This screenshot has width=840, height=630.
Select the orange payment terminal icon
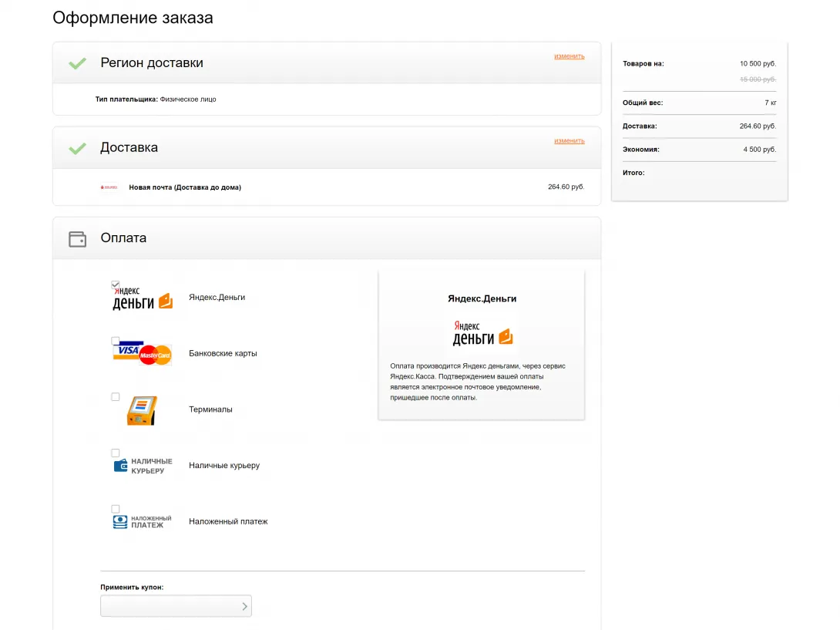click(142, 411)
